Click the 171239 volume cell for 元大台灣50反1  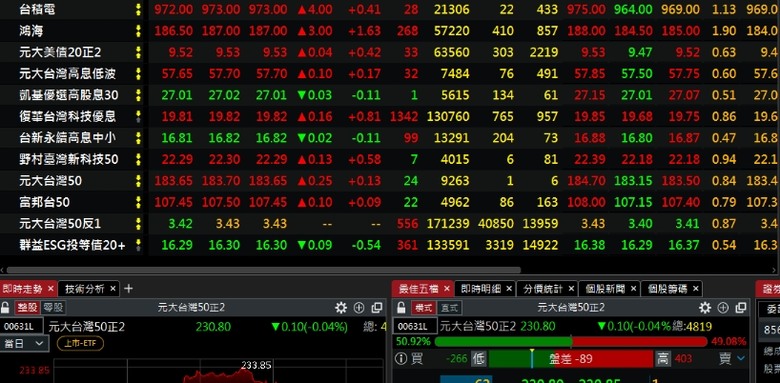tap(448, 223)
